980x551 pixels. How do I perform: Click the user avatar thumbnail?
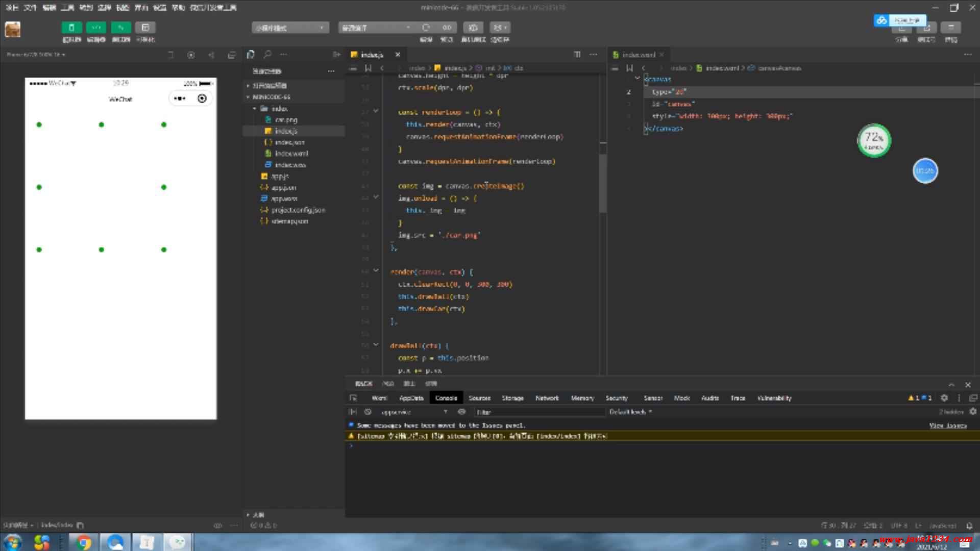coord(13,30)
